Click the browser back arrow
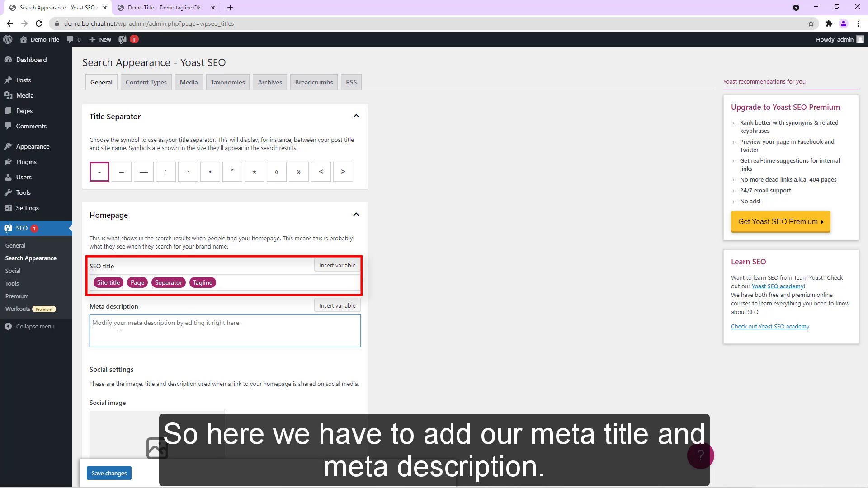The image size is (868, 488). click(x=10, y=23)
